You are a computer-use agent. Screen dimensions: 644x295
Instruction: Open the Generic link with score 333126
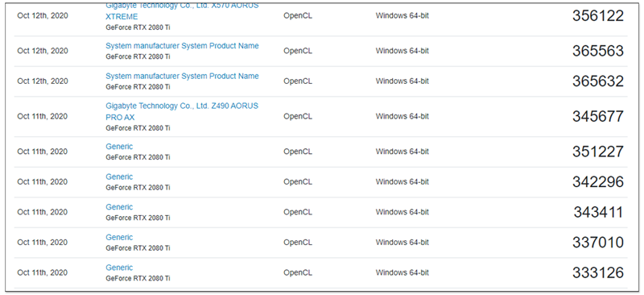[119, 268]
